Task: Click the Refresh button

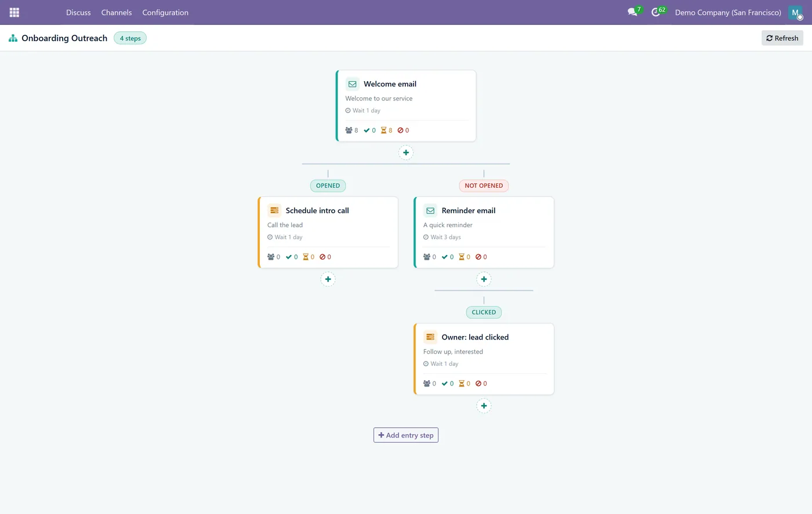Action: [x=782, y=38]
